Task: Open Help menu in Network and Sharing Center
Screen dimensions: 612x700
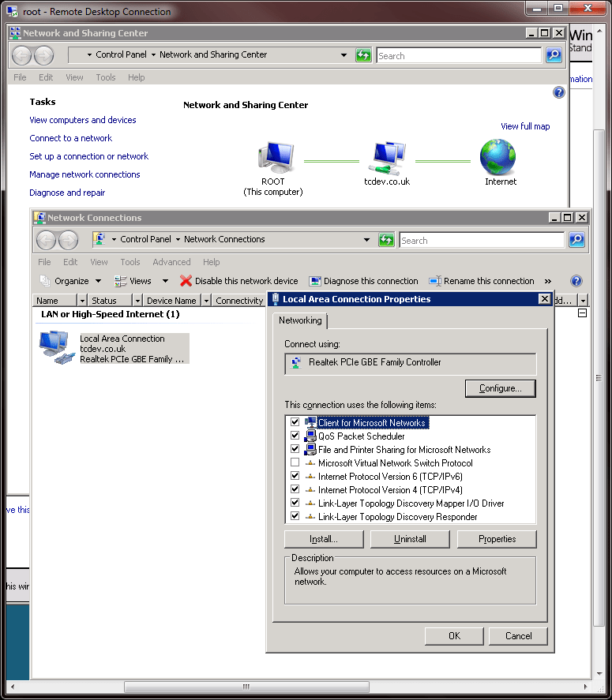Action: pos(137,77)
